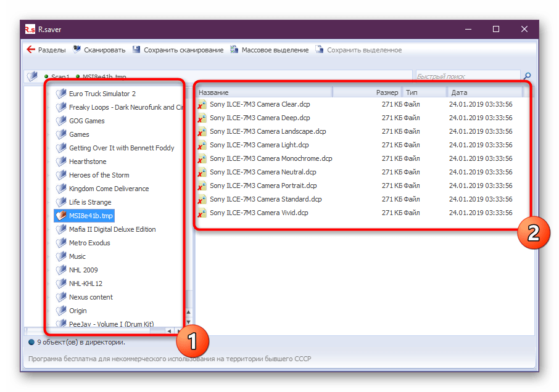Expand the Games tree node
The width and height of the screenshot is (559, 392).
(x=49, y=135)
